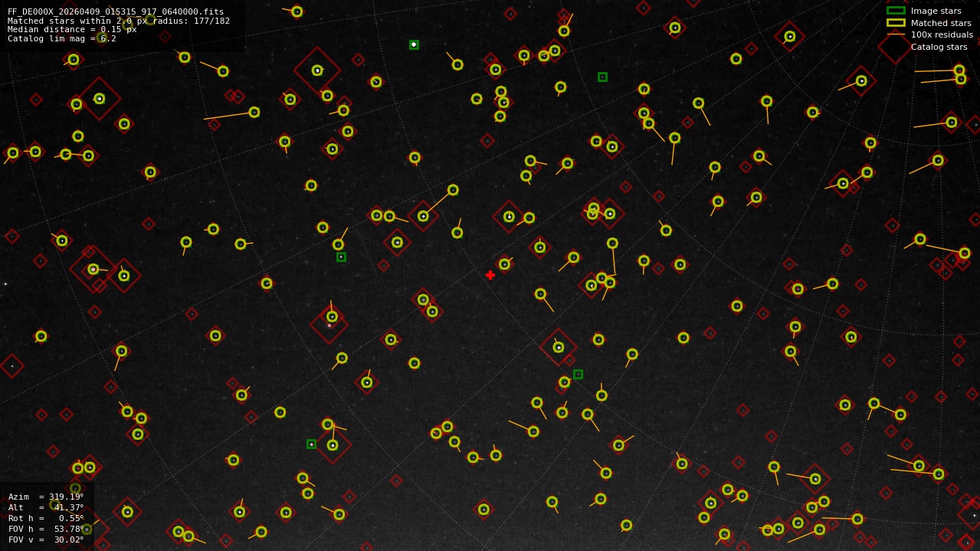The image size is (980, 551).
Task: Click the FF_DE000X .fits filename text
Action: [116, 11]
